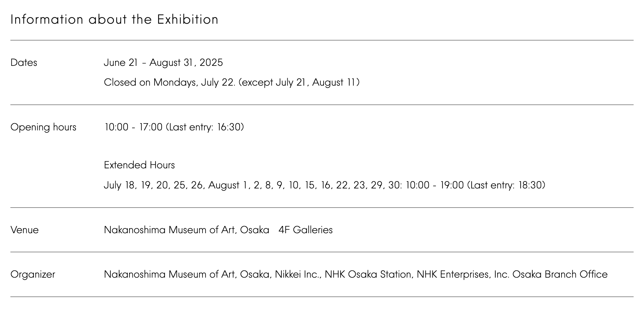Image resolution: width=644 pixels, height=312 pixels.
Task: Click the 'Extended Hours' subheading
Action: pyautogui.click(x=139, y=165)
